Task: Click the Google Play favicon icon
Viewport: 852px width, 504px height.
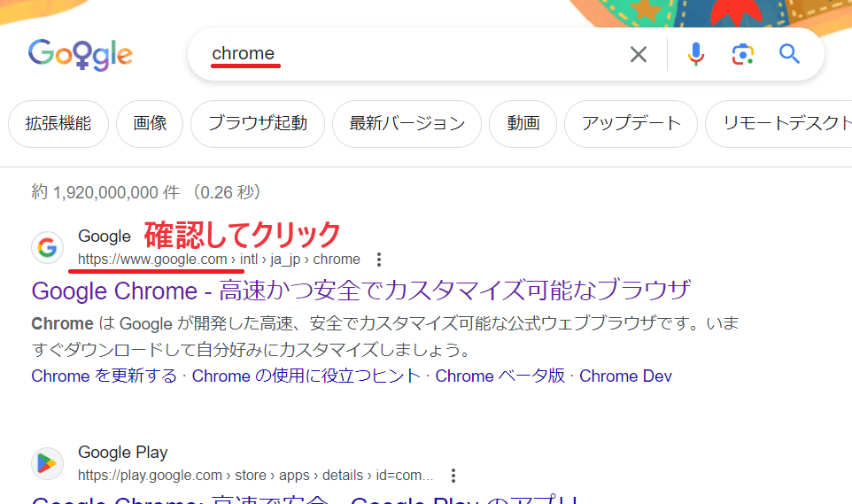Action: pyautogui.click(x=48, y=463)
